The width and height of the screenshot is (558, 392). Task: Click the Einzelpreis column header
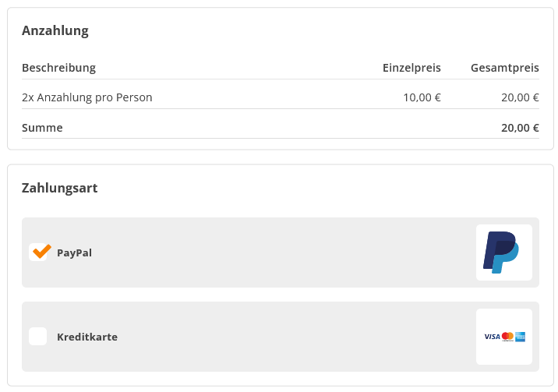(x=411, y=68)
